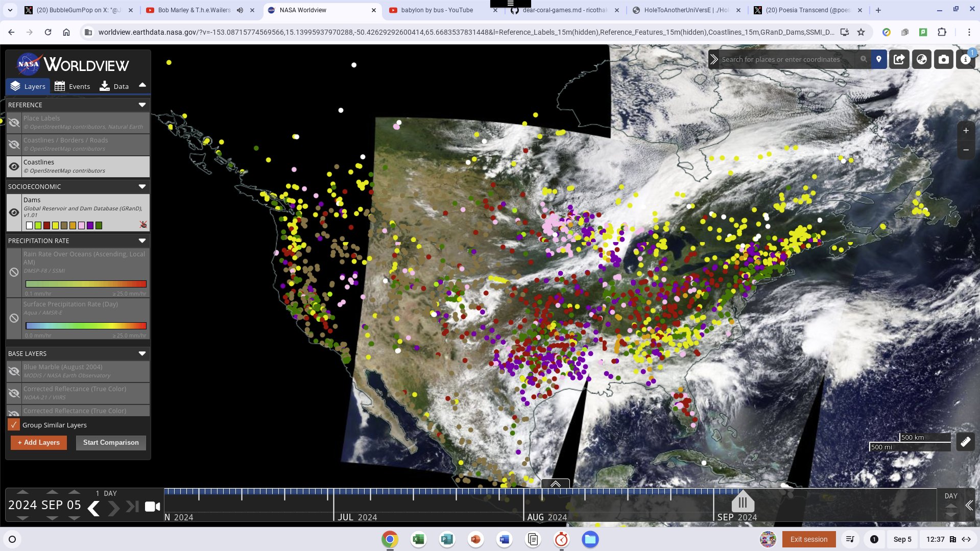The width and height of the screenshot is (980, 551).
Task: Switch to the Events tab
Action: pos(73,86)
